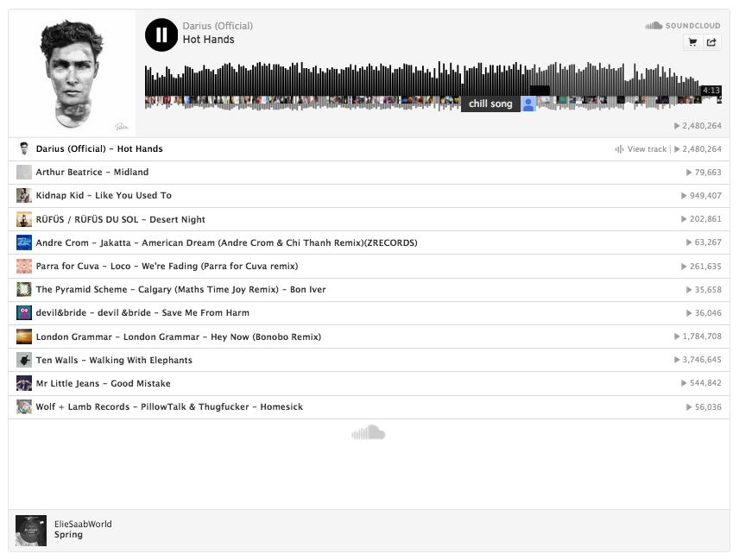Play Wolf + Lamb Records Homesick track
Screen dimensions: 739x560
pos(169,407)
